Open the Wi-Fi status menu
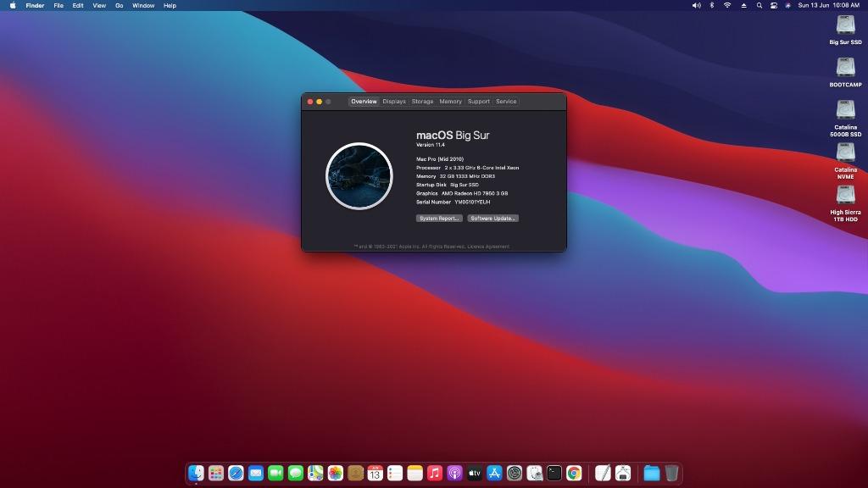 pos(727,6)
